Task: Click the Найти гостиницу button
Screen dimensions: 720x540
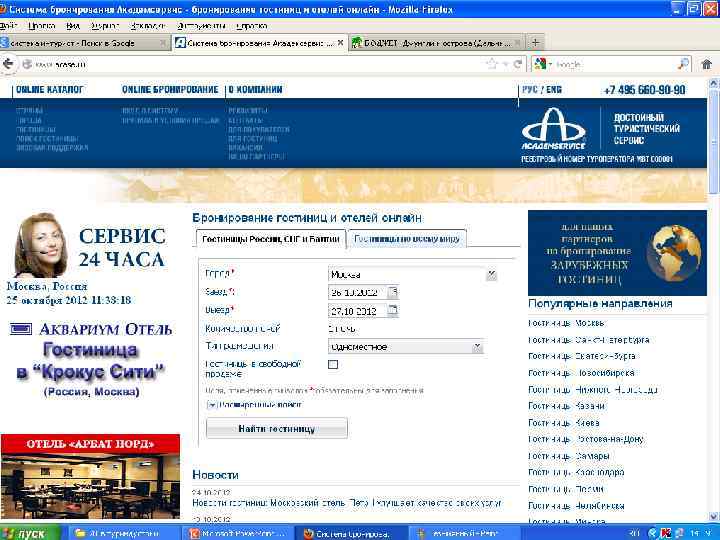Action: pos(276,428)
